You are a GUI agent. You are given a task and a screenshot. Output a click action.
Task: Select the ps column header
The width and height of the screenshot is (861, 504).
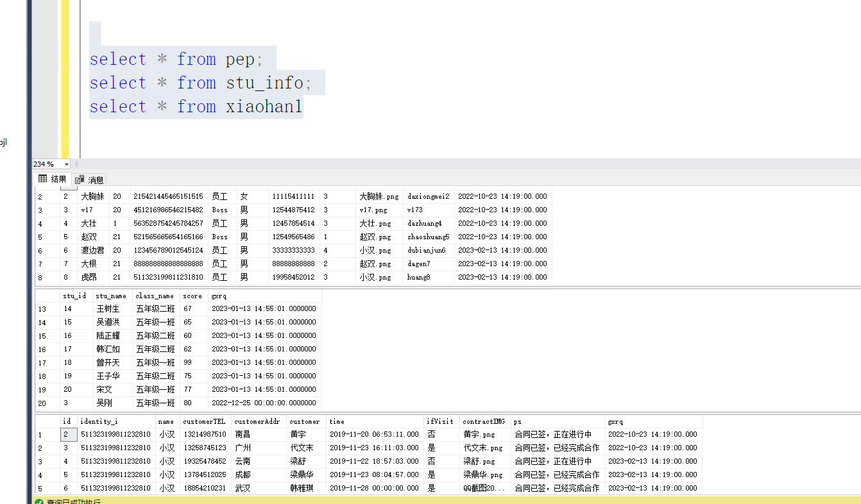point(557,421)
